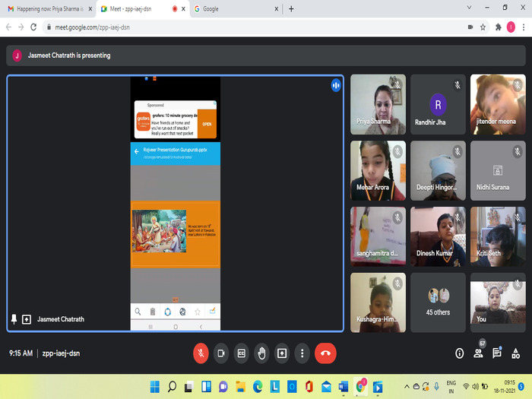Viewport: 532px width, 399px height.
Task: Click the 45 others tile
Action: coord(438,302)
